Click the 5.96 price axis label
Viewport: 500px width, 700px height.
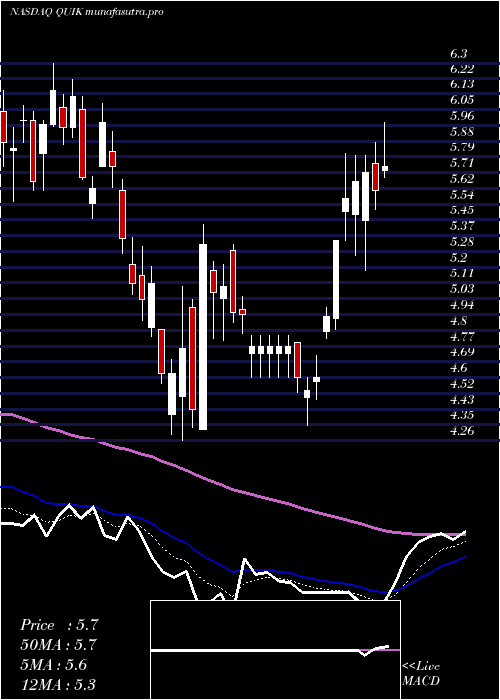(x=462, y=116)
